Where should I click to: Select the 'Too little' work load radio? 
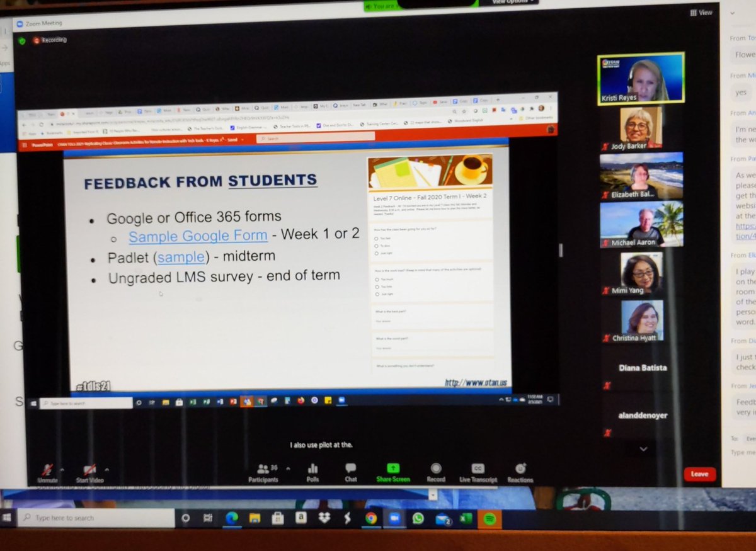click(377, 287)
